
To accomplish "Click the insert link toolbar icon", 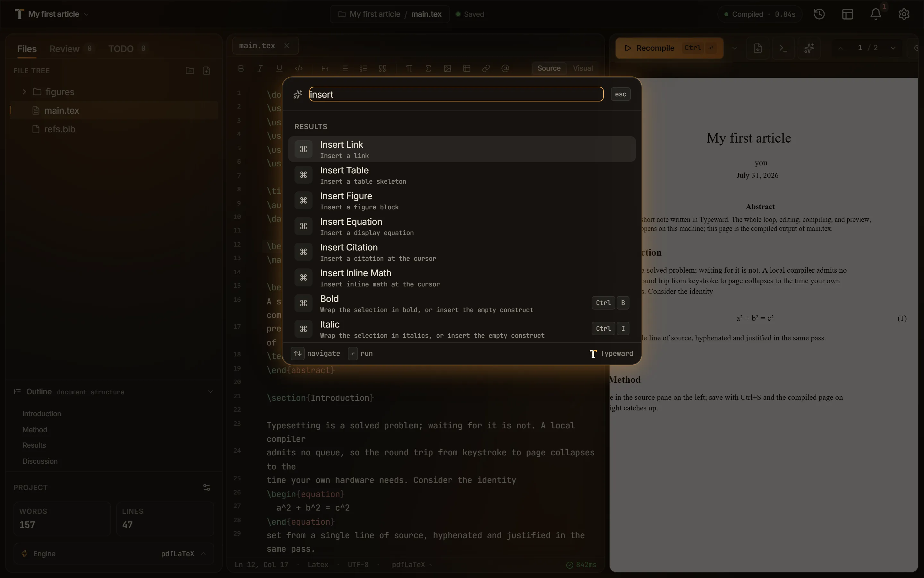I will 486,68.
